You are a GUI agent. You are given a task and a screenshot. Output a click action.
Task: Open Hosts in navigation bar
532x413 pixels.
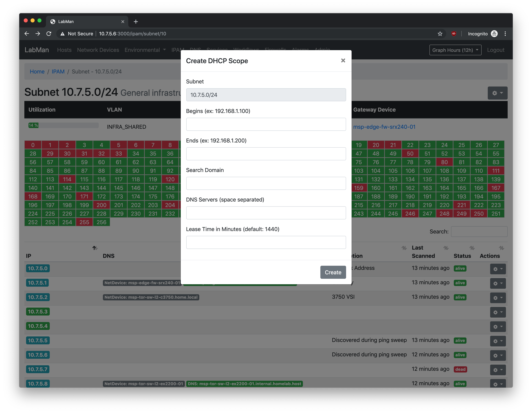click(64, 50)
